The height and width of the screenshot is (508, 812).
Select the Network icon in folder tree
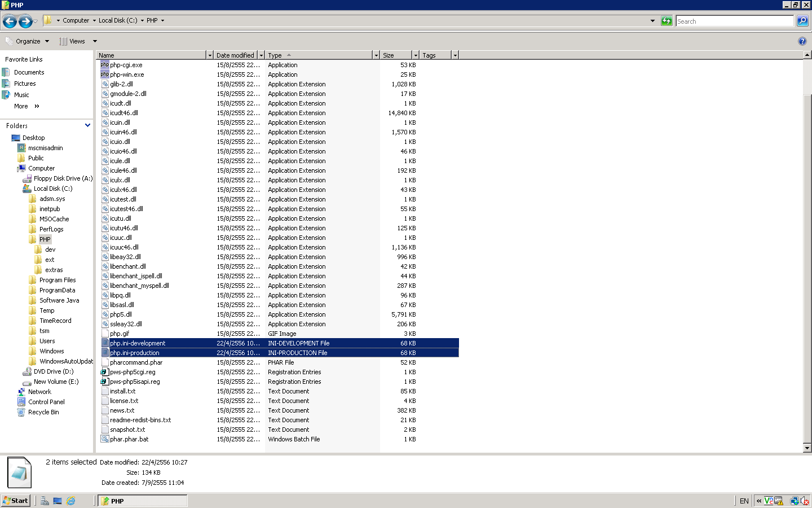[x=21, y=392]
